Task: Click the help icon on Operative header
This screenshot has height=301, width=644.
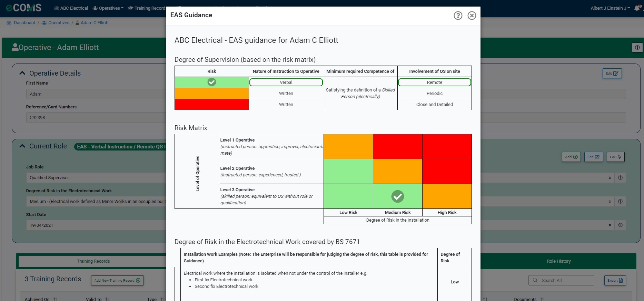Action: pyautogui.click(x=637, y=48)
